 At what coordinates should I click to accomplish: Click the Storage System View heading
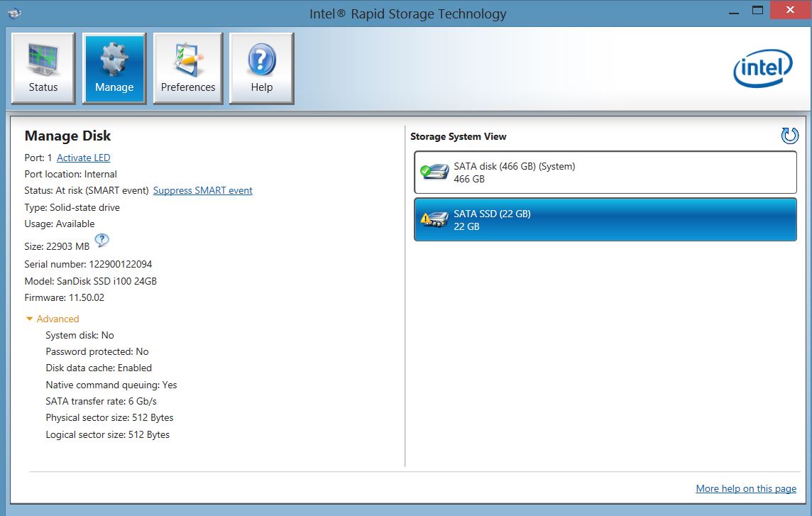459,136
